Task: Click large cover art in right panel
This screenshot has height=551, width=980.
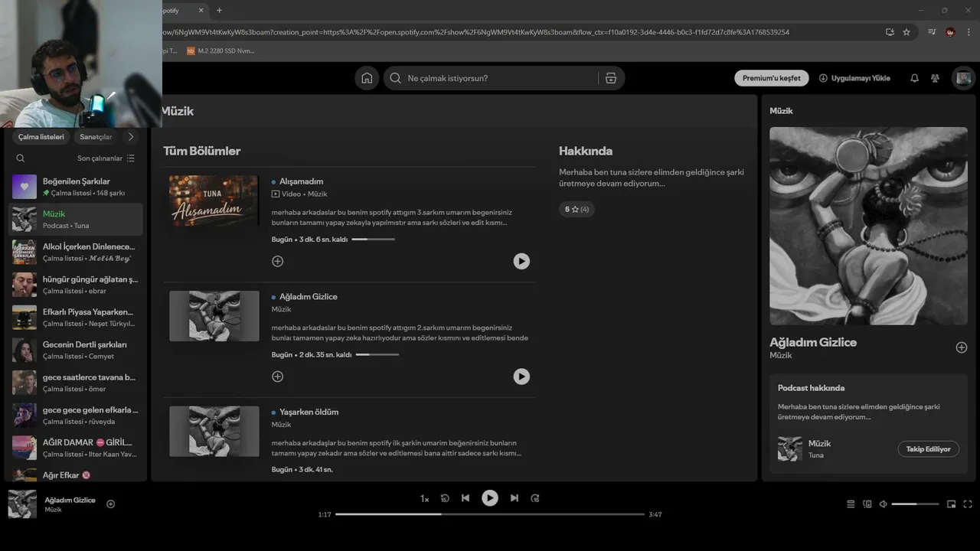Action: pos(868,226)
